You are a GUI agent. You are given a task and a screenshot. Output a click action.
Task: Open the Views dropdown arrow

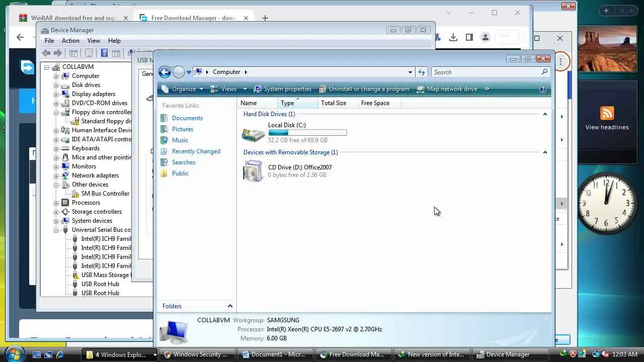[245, 89]
